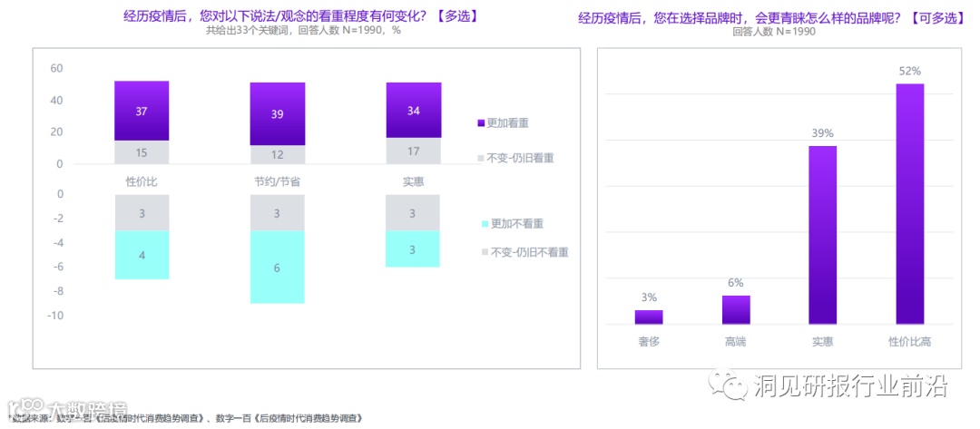
Task: Select the purple bar labeled 37
Action: tap(142, 112)
